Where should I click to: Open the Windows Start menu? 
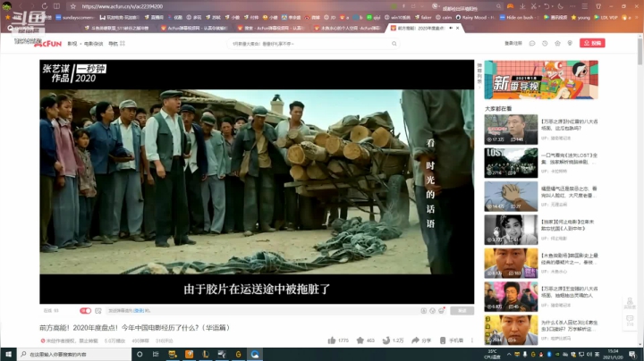tap(8, 354)
